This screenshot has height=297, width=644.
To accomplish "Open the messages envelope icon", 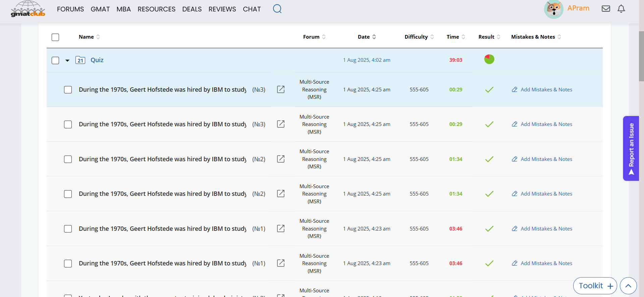I will (606, 9).
